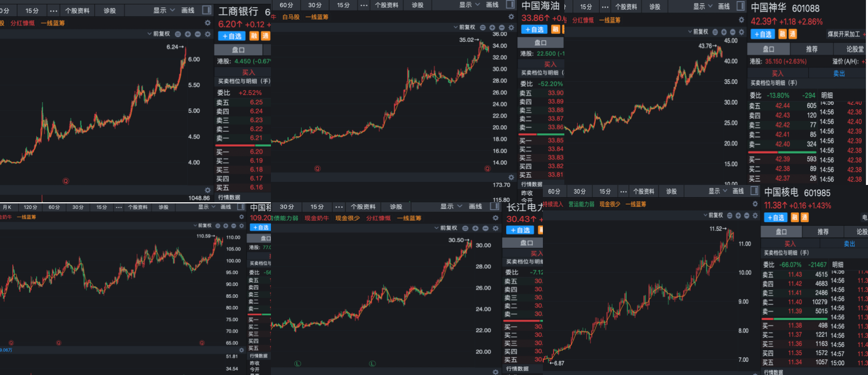Click the plus zoom icon on 长江电力 chart
Viewport: 868px width, 375px height.
pos(475,228)
